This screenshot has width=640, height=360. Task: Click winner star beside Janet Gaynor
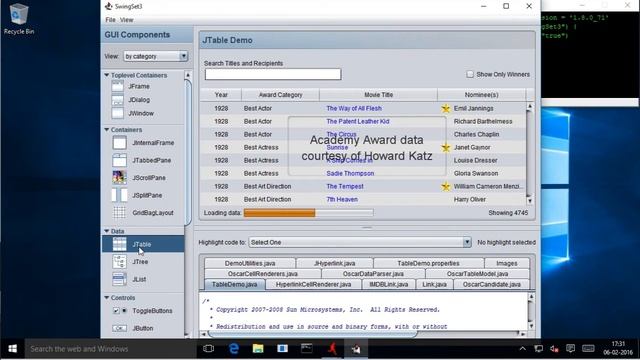coord(446,147)
